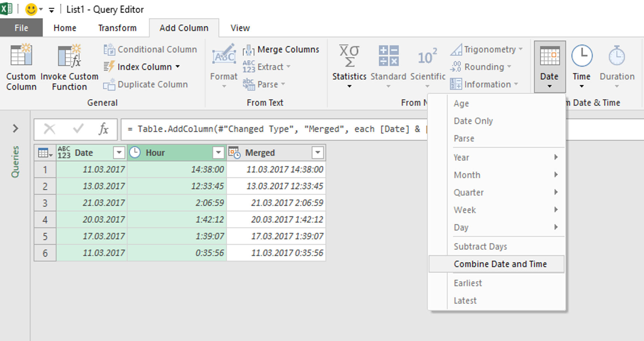Click the Index Column button

[x=142, y=67]
